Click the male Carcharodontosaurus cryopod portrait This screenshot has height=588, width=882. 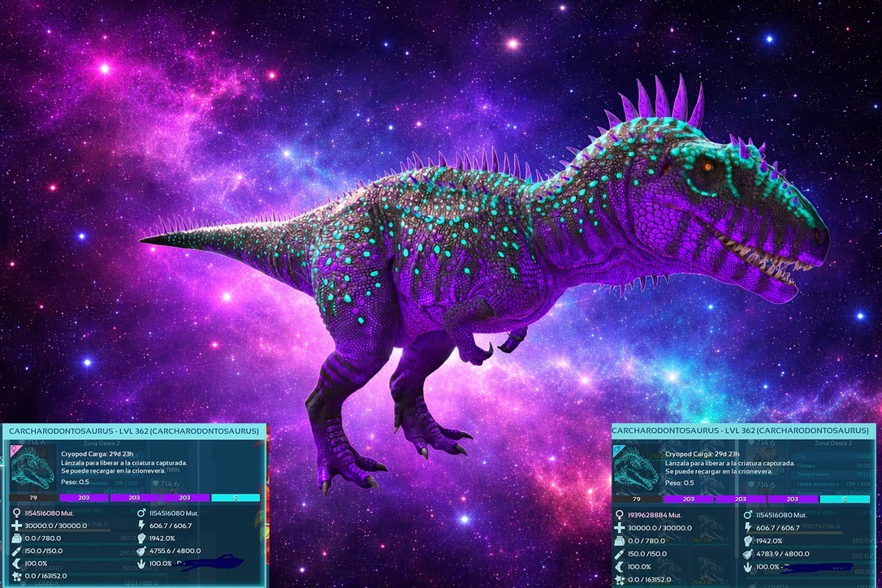pos(636,469)
